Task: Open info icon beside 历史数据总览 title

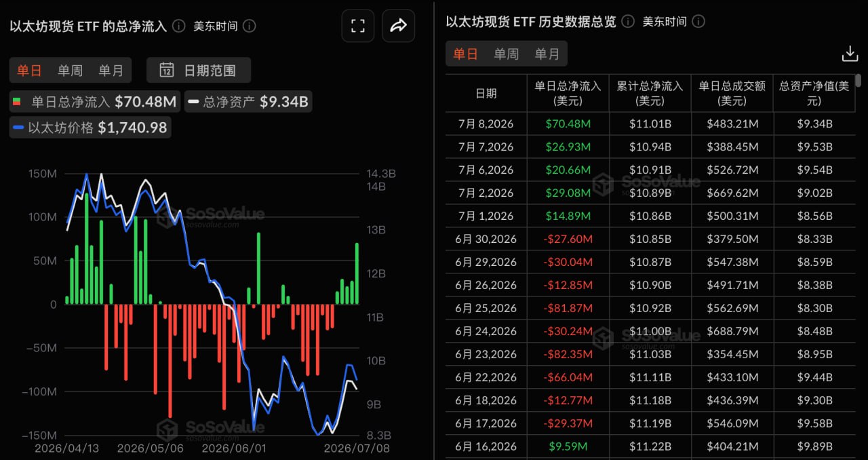Action: 628,22
